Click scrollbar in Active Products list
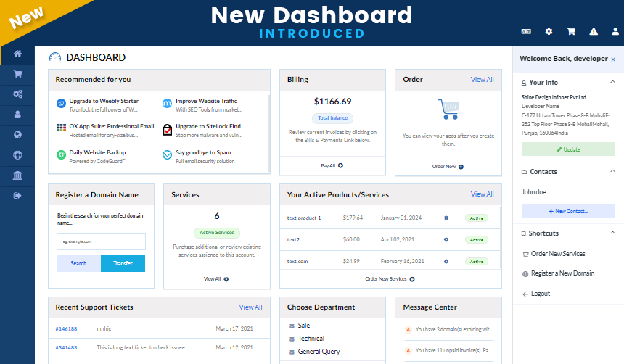Viewport: 624px width, 364px height. (x=500, y=236)
